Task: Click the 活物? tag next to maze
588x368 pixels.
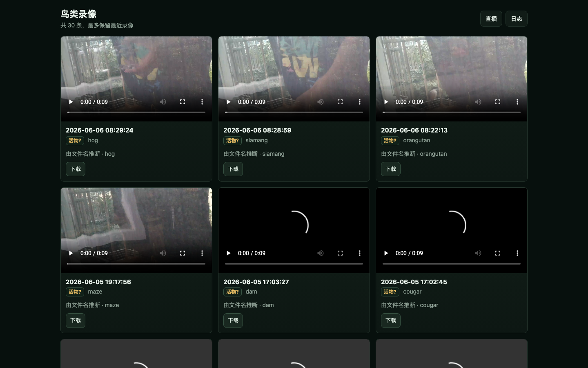Action: point(75,292)
